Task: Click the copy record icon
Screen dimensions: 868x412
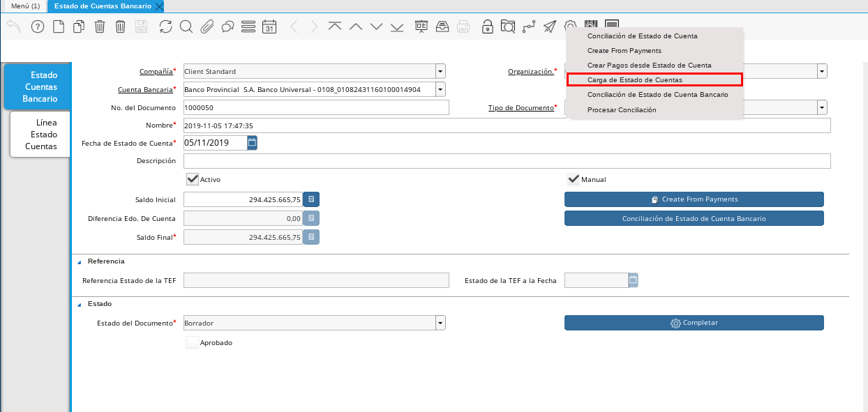Action: (79, 26)
